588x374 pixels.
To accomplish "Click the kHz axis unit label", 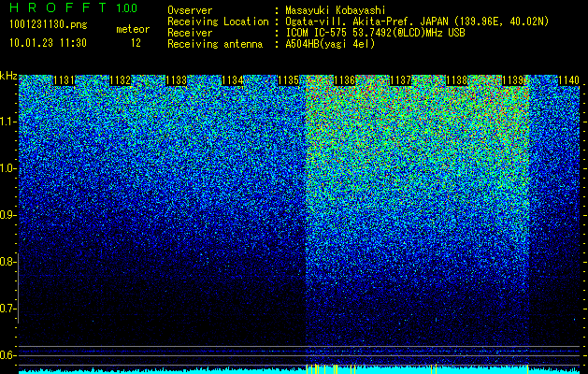I will tap(8, 76).
